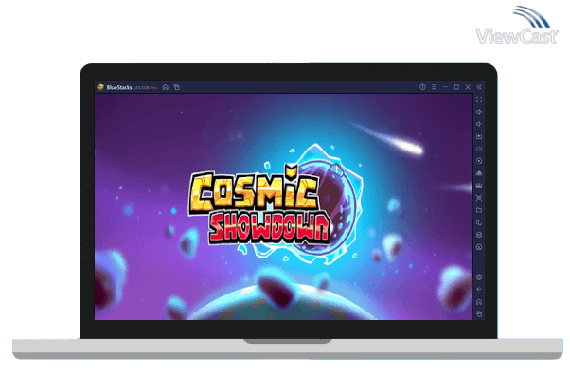The height and width of the screenshot is (392, 570).
Task: Open recent apps icon at sidebar bottom
Action: point(479,313)
